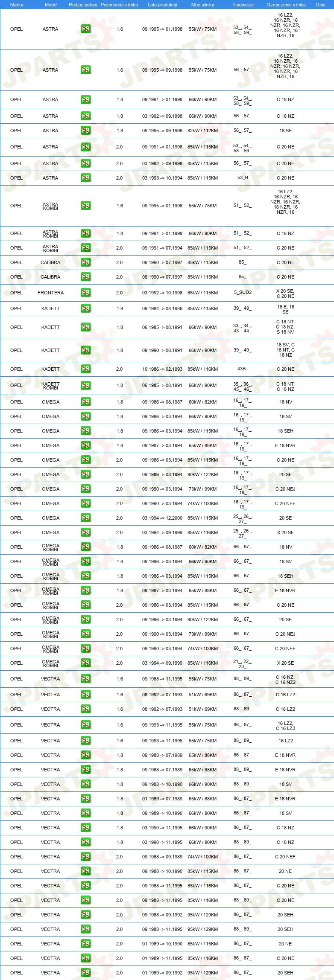Click fuel icon in VECTRA 01.1989 -> 10.1990 row
This screenshot has height=980, width=334.
tap(85, 944)
